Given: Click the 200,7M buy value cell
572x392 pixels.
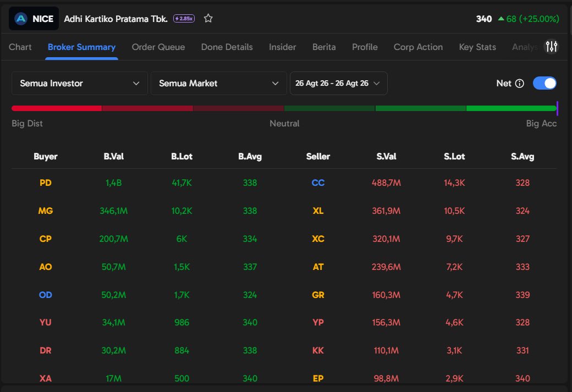Looking at the screenshot, I should [x=113, y=239].
